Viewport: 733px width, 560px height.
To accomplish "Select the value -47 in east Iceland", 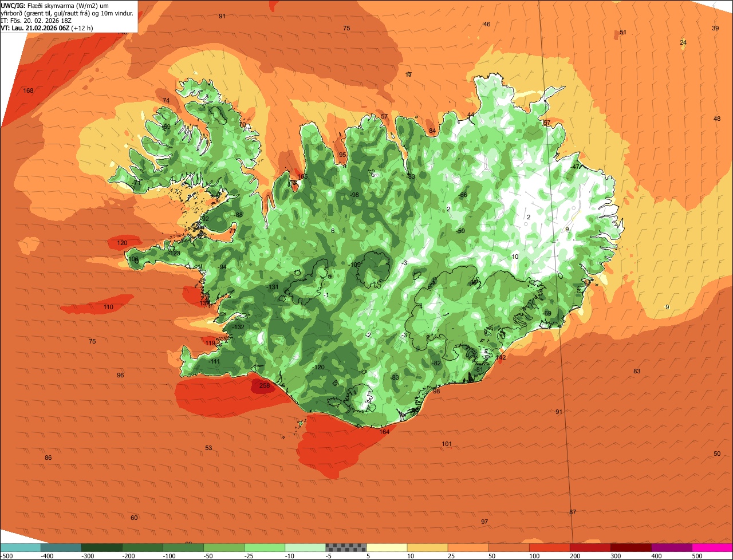I will point(576,167).
